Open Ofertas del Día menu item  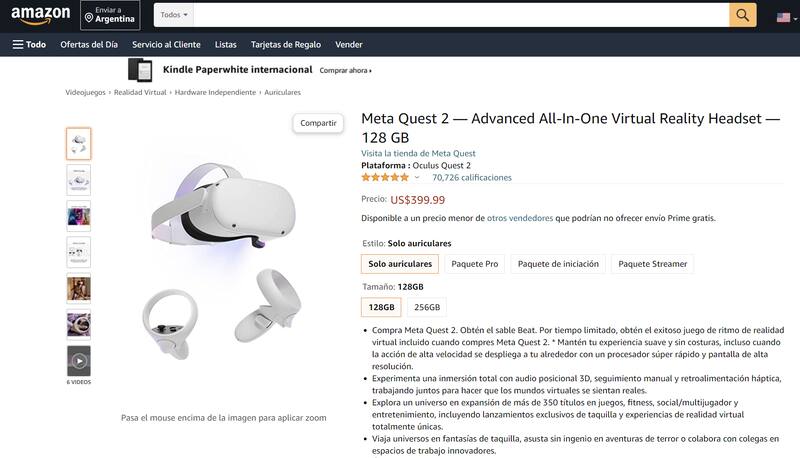pyautogui.click(x=89, y=44)
